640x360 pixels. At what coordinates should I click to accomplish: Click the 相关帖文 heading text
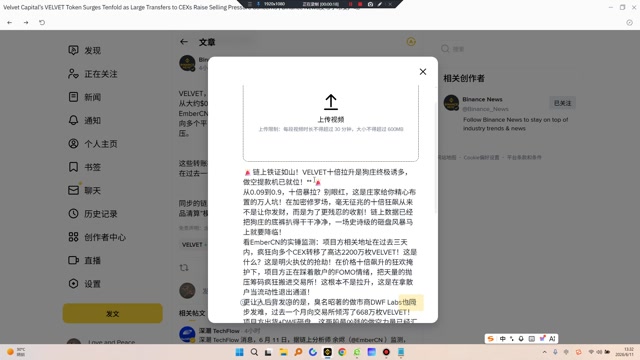(192, 313)
